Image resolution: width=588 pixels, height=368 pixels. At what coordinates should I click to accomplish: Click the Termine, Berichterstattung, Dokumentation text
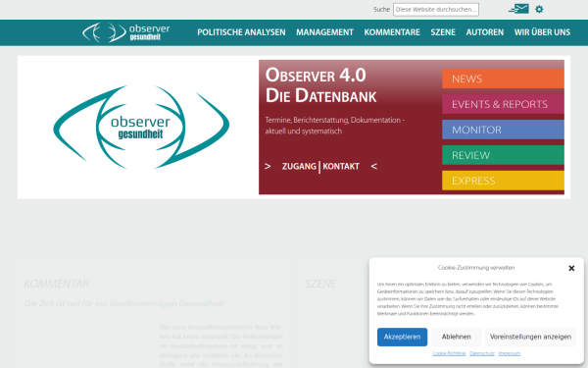tap(335, 126)
